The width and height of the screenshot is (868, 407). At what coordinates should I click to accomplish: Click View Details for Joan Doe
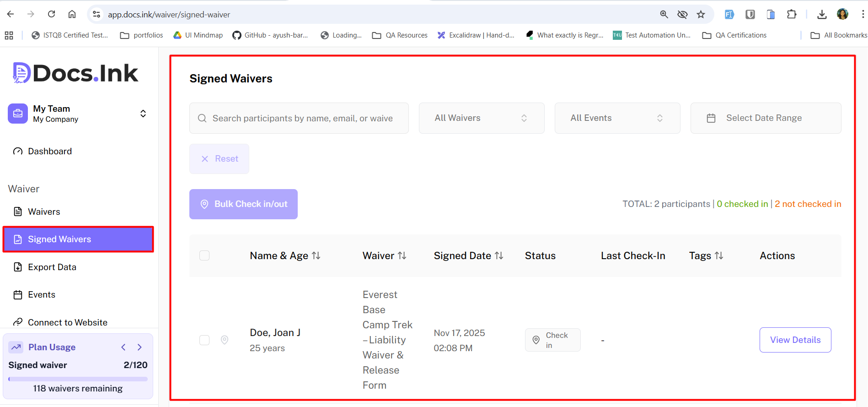click(795, 340)
